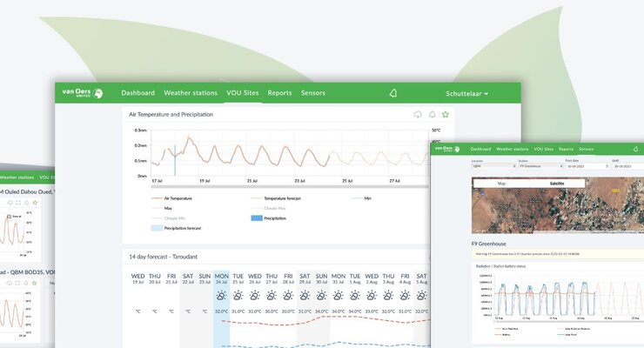Select the highlighted MON 24 Jul forecast column
The height and width of the screenshot is (348, 644).
221,308
